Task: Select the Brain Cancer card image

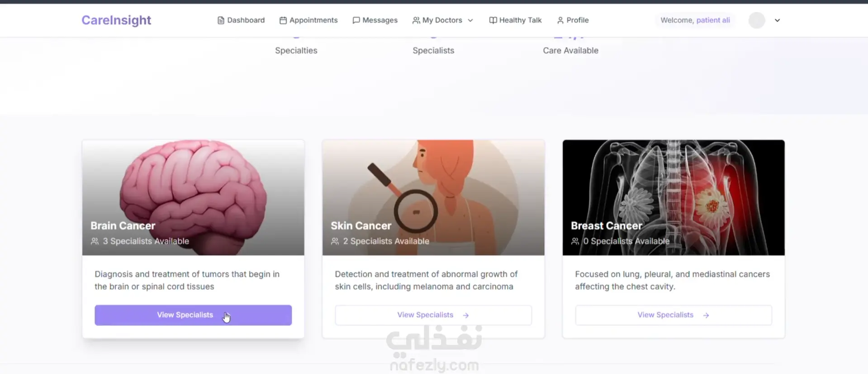Action: [x=193, y=197]
